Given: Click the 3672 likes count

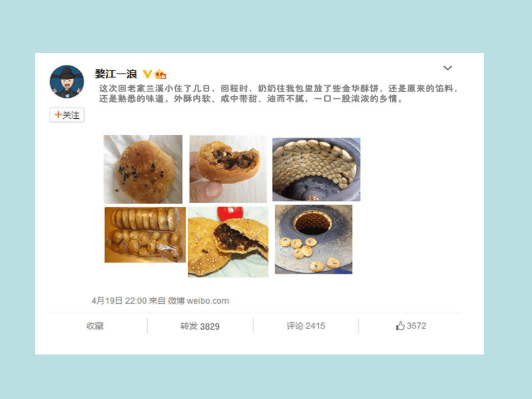Looking at the screenshot, I should (x=417, y=326).
